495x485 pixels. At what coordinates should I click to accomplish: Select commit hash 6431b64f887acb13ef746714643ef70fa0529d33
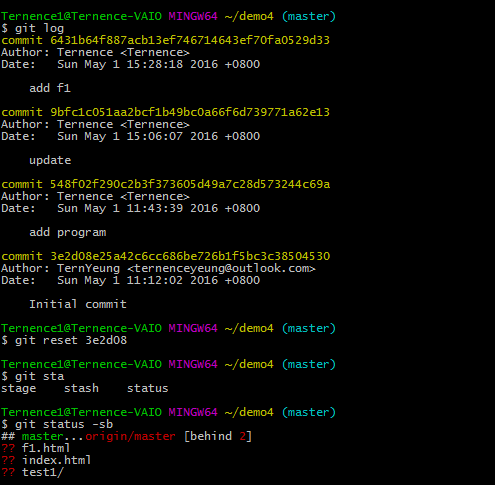[190, 40]
